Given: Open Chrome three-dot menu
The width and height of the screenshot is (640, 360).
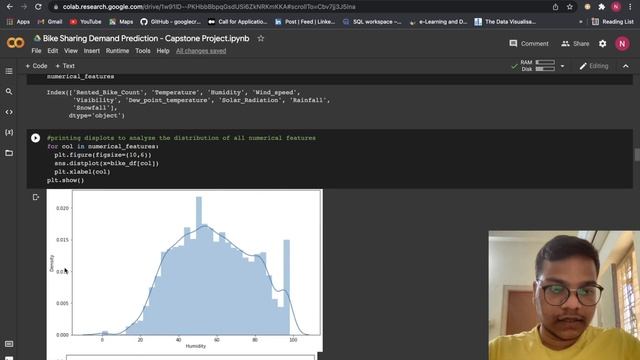Looking at the screenshot, I should pyautogui.click(x=630, y=7).
